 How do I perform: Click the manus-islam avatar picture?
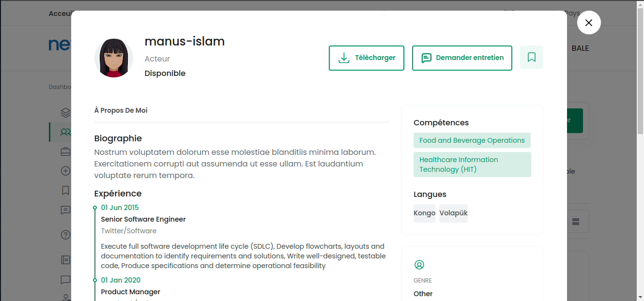tap(114, 58)
